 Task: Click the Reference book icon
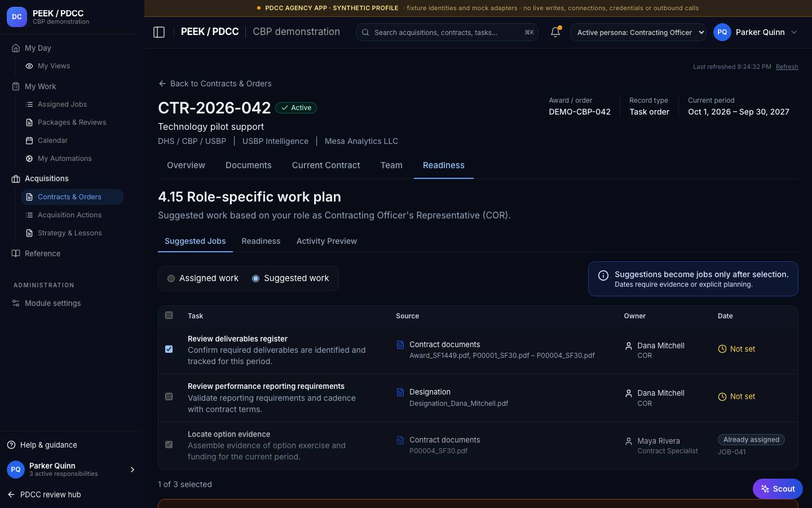point(16,253)
